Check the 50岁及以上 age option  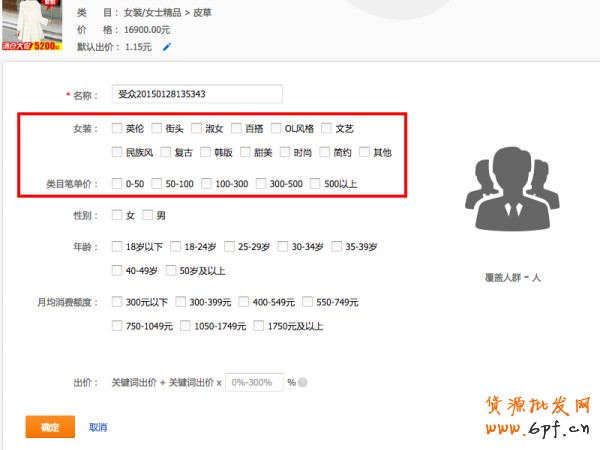[171, 271]
